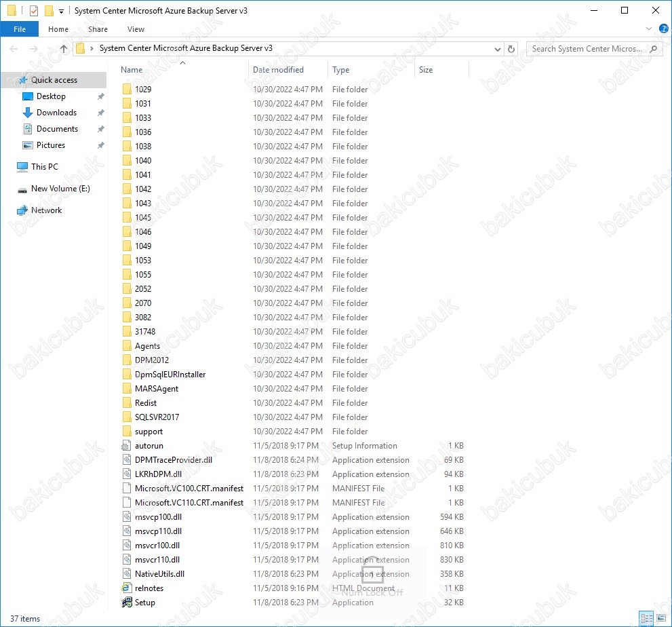Select the 2070 folder
This screenshot has width=672, height=627.
[142, 303]
